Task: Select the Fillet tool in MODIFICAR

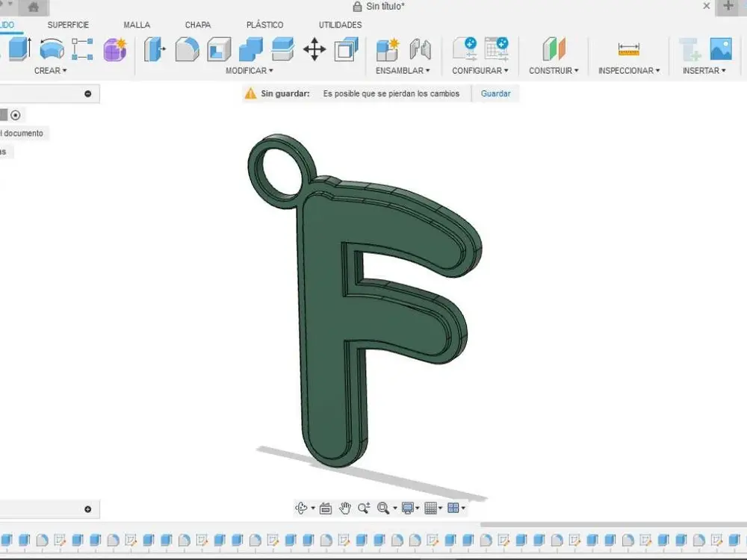Action: click(x=187, y=49)
